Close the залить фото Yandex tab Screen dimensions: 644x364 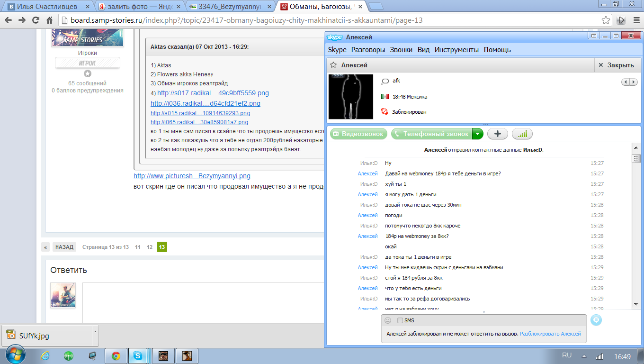click(x=179, y=7)
